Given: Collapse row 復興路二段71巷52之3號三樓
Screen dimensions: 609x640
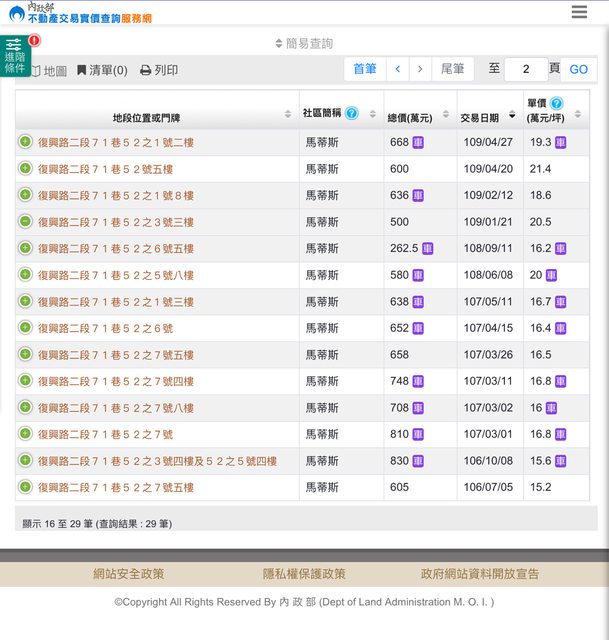Looking at the screenshot, I should [x=25, y=222].
